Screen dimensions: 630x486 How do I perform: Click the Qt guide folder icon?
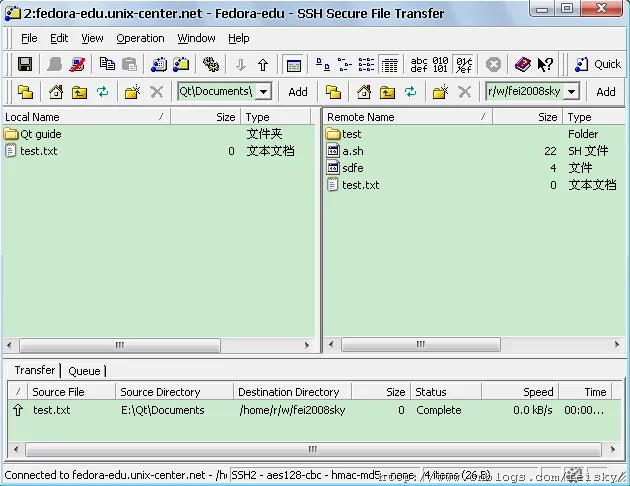(11, 133)
